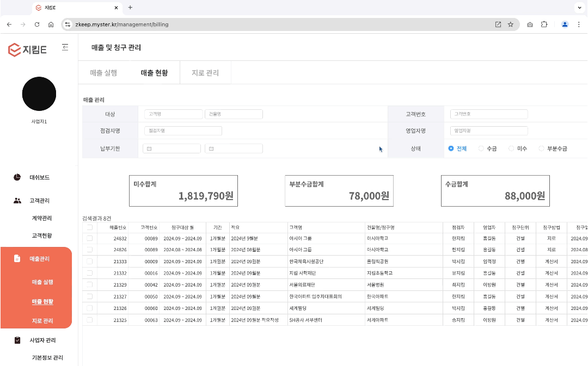Toggle the select-all checkbox in table header
Image resolution: width=588 pixels, height=366 pixels.
tap(89, 227)
